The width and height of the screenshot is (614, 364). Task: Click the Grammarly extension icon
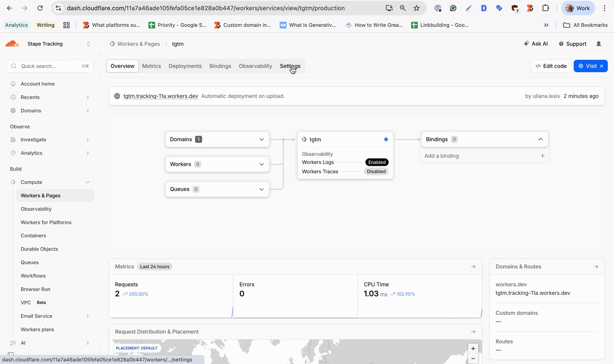coord(453,8)
